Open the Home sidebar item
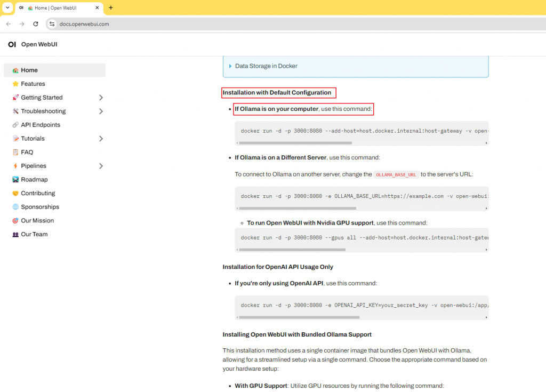The image size is (546, 392). point(55,70)
